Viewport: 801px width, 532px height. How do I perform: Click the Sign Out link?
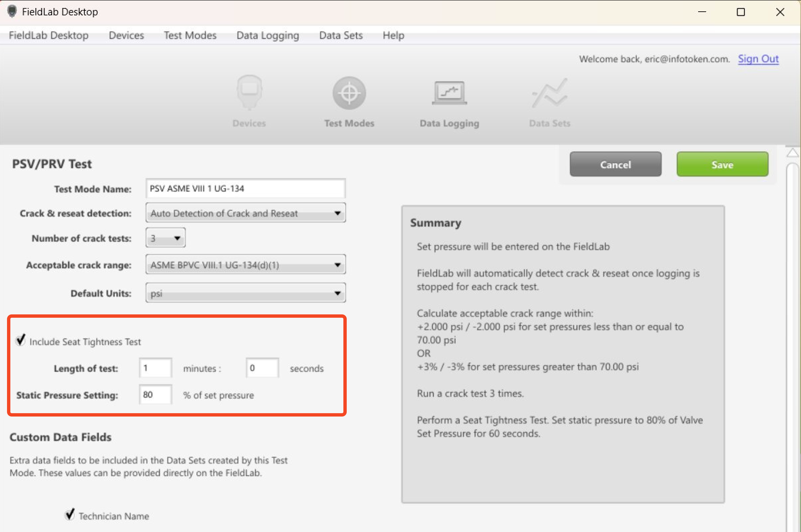(x=758, y=59)
